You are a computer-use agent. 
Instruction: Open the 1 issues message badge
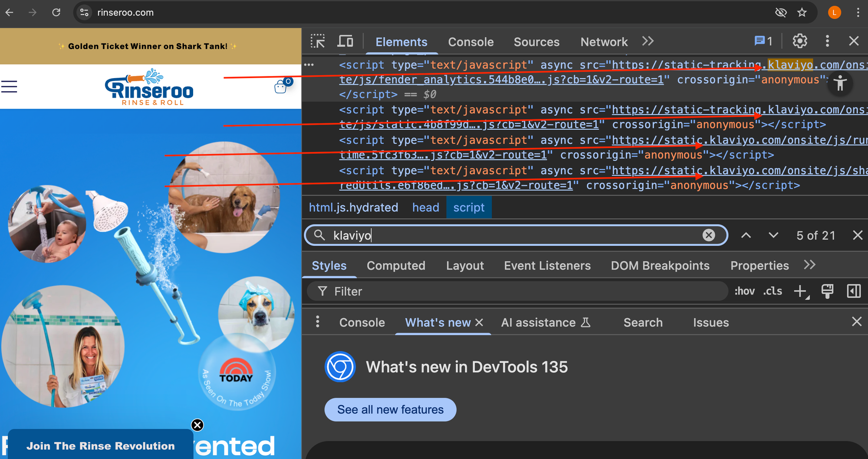coord(763,41)
